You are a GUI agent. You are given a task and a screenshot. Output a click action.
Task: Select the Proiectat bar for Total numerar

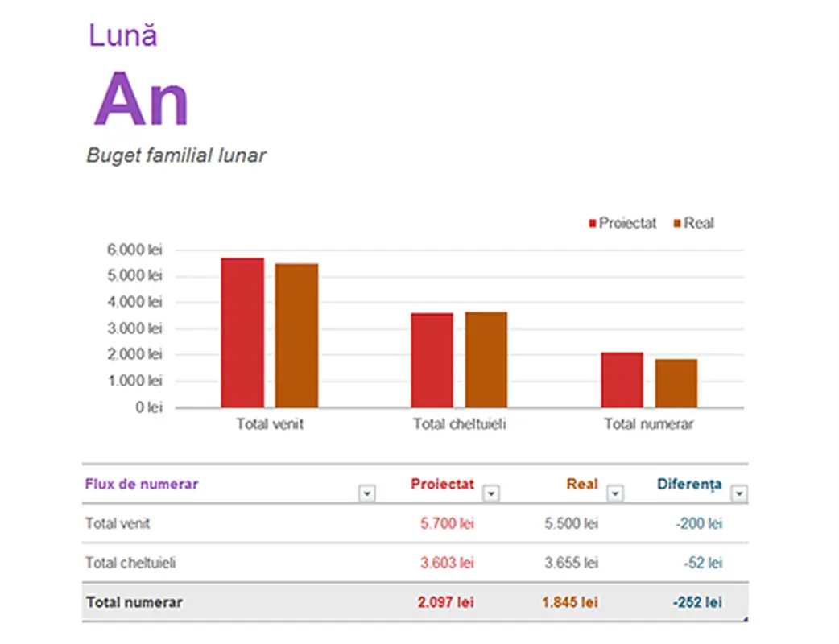[x=622, y=380]
